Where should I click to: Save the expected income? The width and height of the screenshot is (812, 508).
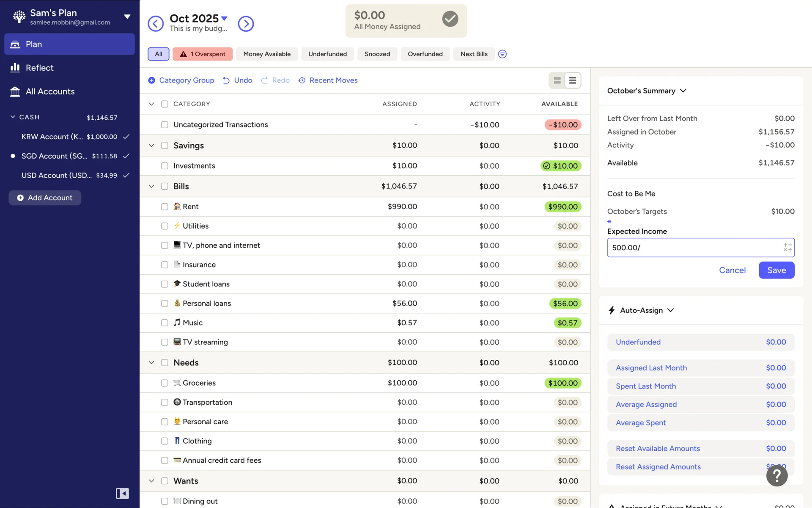click(776, 270)
